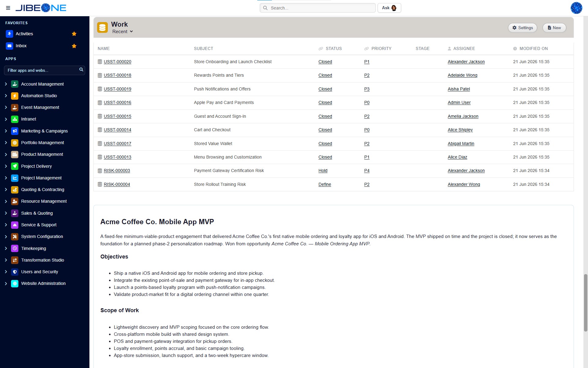Screen dimensions: 588x368
Task: Toggle the Inbox favorite star
Action: pyautogui.click(x=74, y=46)
